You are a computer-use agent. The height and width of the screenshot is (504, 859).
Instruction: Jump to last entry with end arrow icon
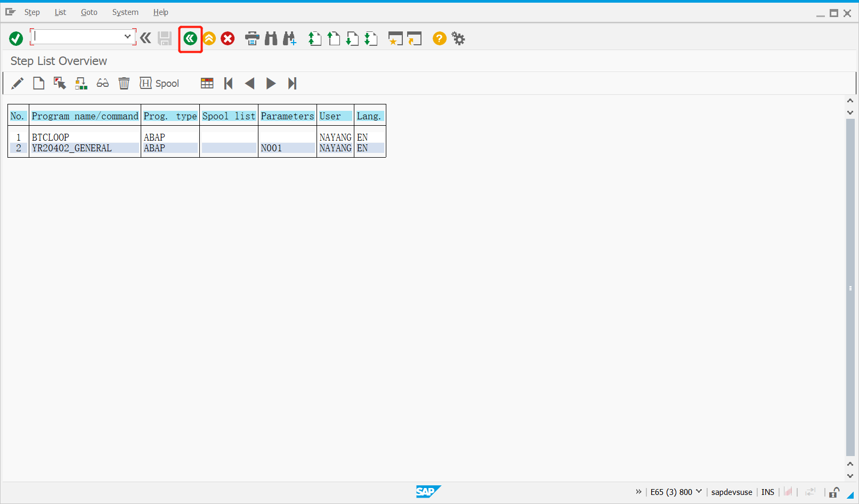[x=292, y=83]
